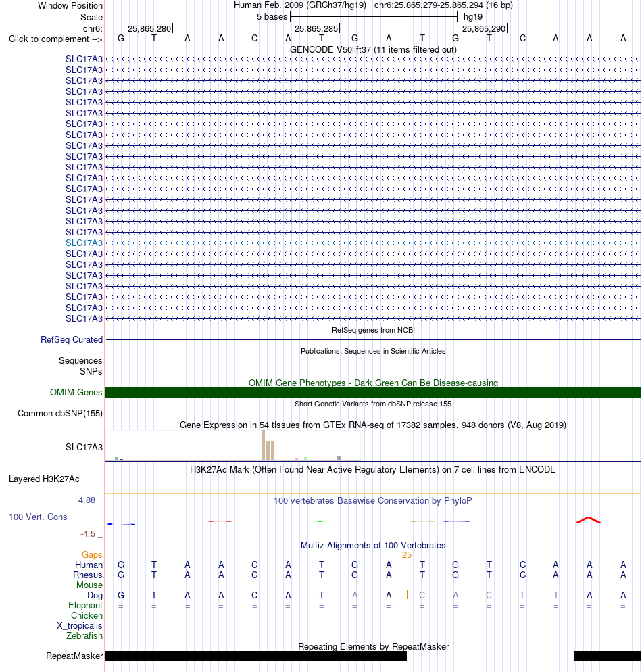The width and height of the screenshot is (642, 672).
Task: Click the OMIM Genes track label
Action: pyautogui.click(x=76, y=393)
